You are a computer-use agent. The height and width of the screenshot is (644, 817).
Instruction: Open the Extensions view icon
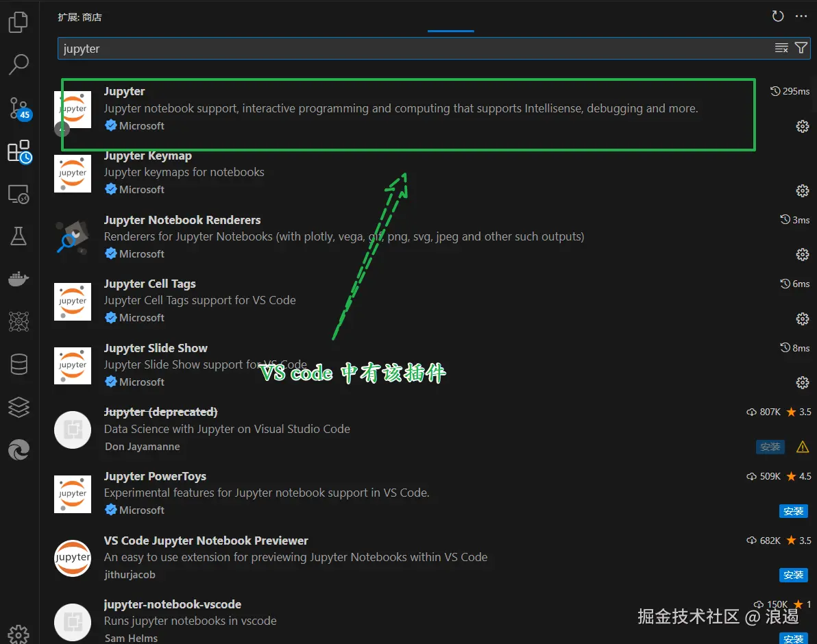(20, 151)
